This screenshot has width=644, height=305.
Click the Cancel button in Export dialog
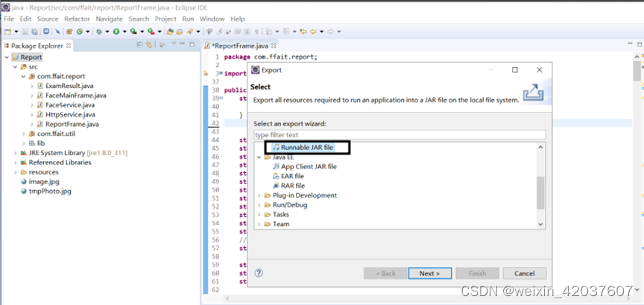coord(525,274)
